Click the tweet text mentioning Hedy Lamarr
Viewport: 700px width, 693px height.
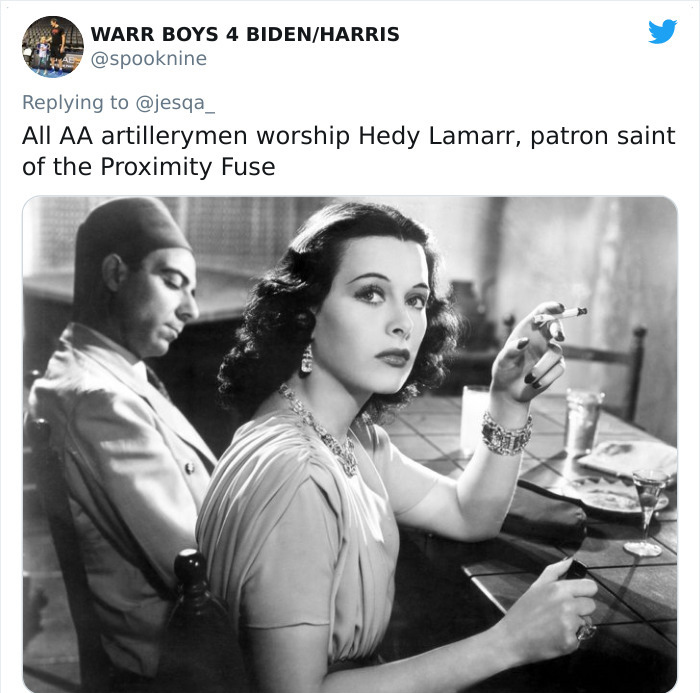click(349, 151)
